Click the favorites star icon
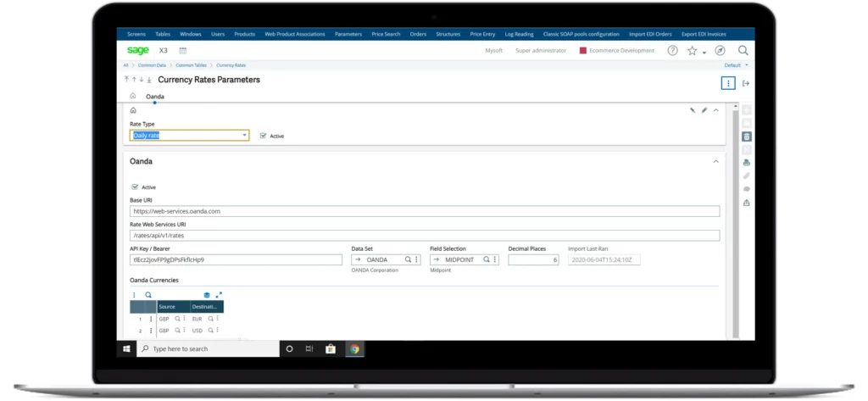Image resolution: width=868 pixels, height=401 pixels. [x=692, y=50]
